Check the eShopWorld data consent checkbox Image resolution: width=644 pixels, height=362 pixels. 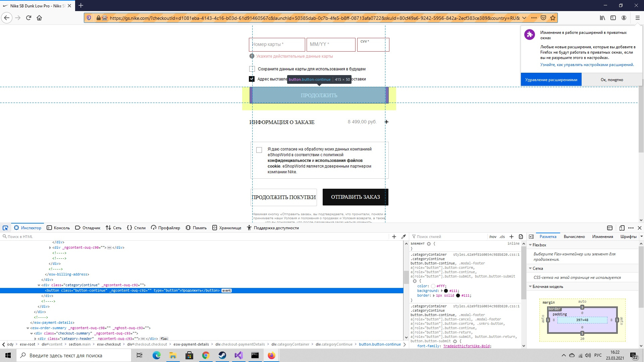pyautogui.click(x=259, y=150)
